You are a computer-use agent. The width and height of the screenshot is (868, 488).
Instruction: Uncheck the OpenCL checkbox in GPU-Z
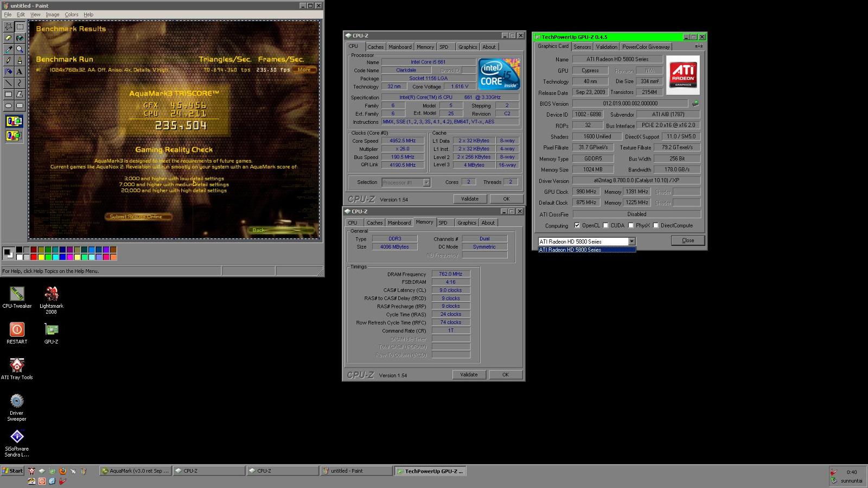click(577, 225)
